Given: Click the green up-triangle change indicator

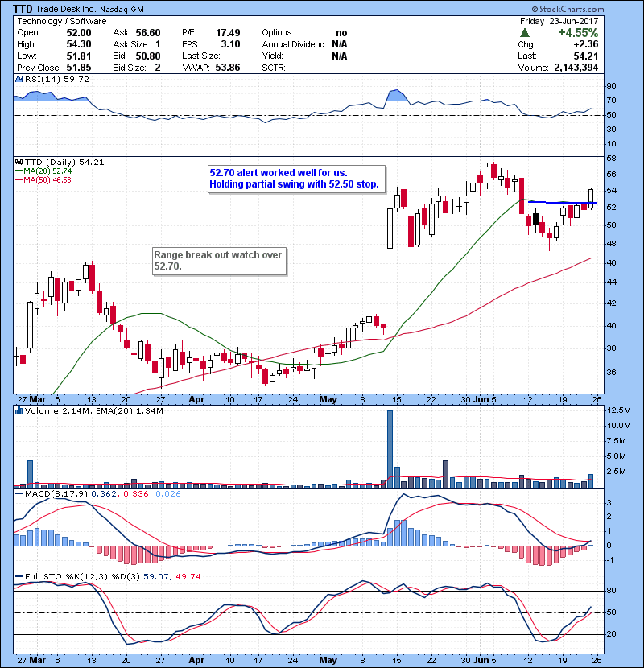Looking at the screenshot, I should pos(525,33).
